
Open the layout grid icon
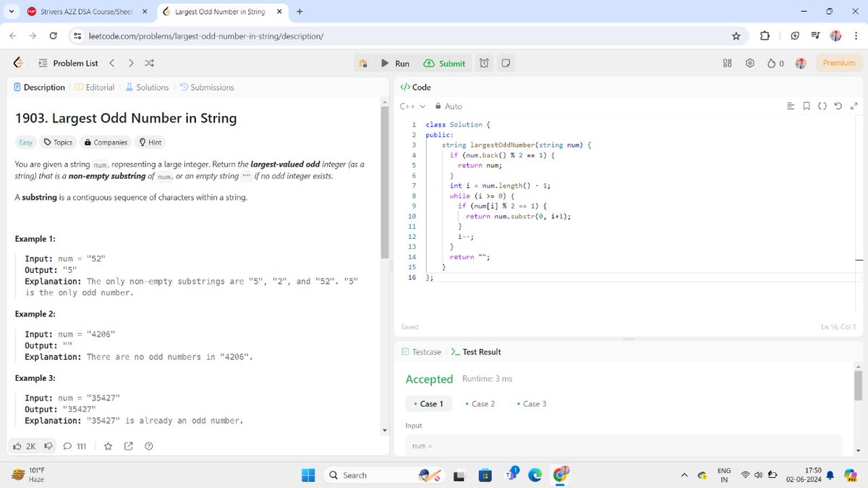[x=728, y=64]
